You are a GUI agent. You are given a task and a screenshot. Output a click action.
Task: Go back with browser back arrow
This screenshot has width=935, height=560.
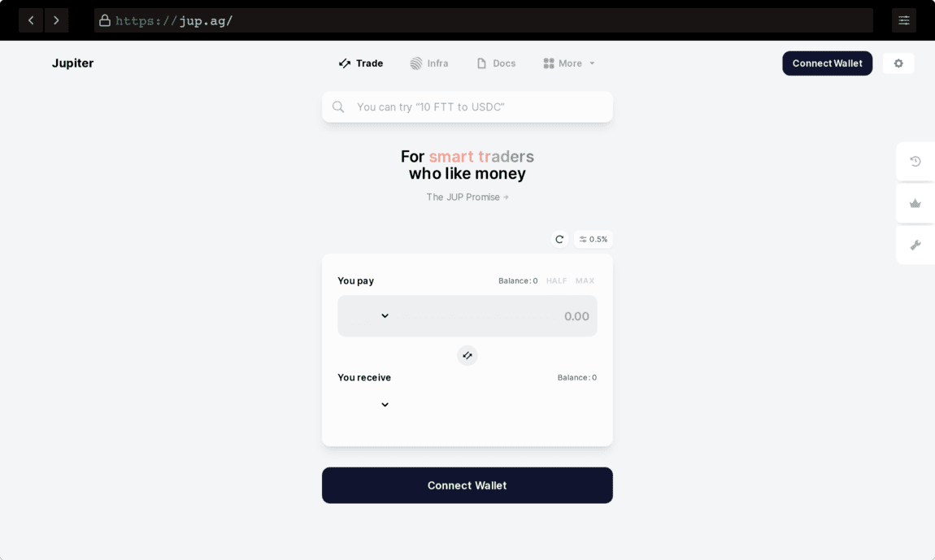[x=31, y=20]
